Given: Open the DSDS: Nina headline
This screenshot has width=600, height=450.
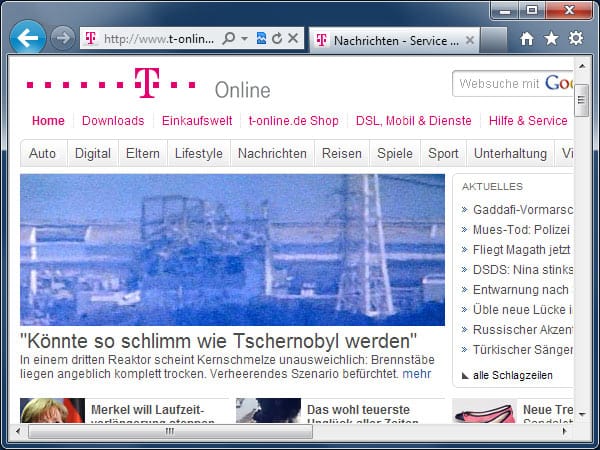Looking at the screenshot, I should pos(523,270).
